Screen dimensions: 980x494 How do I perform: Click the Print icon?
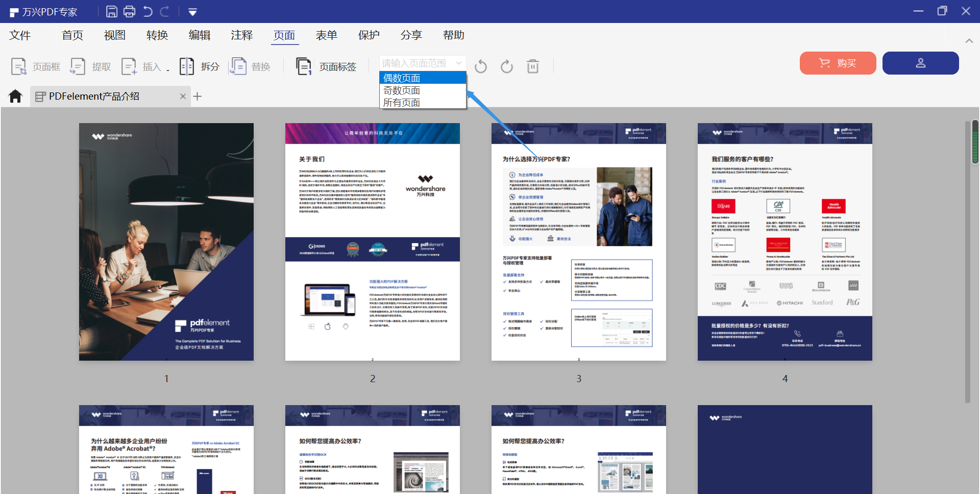click(130, 11)
